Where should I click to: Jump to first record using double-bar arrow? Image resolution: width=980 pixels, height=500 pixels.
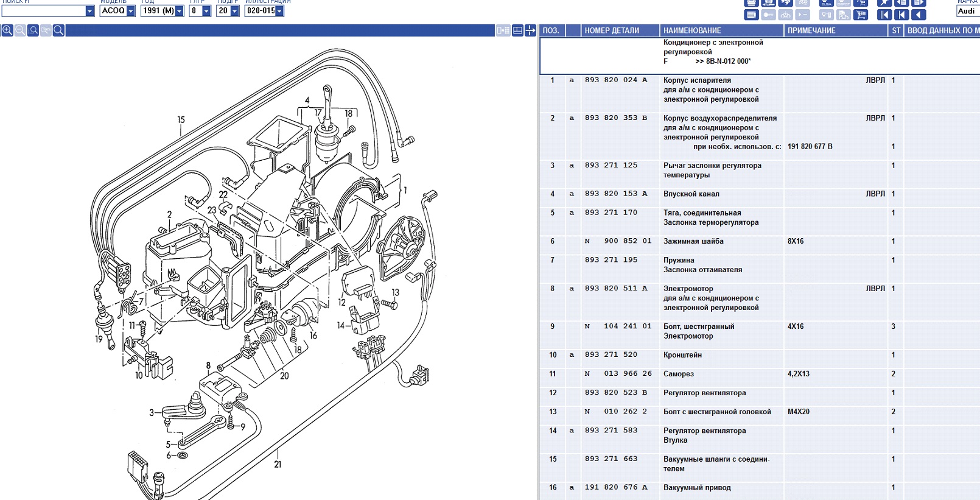pyautogui.click(x=884, y=15)
